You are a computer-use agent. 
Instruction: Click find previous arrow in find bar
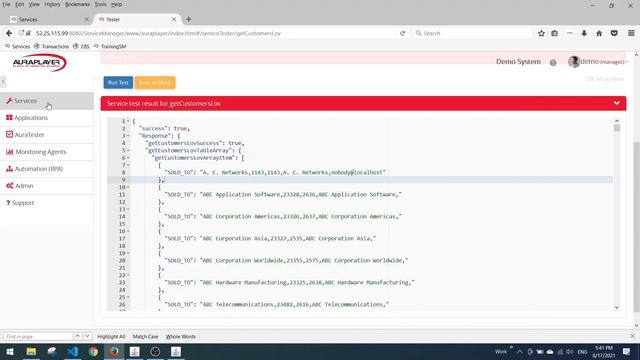(x=78, y=336)
